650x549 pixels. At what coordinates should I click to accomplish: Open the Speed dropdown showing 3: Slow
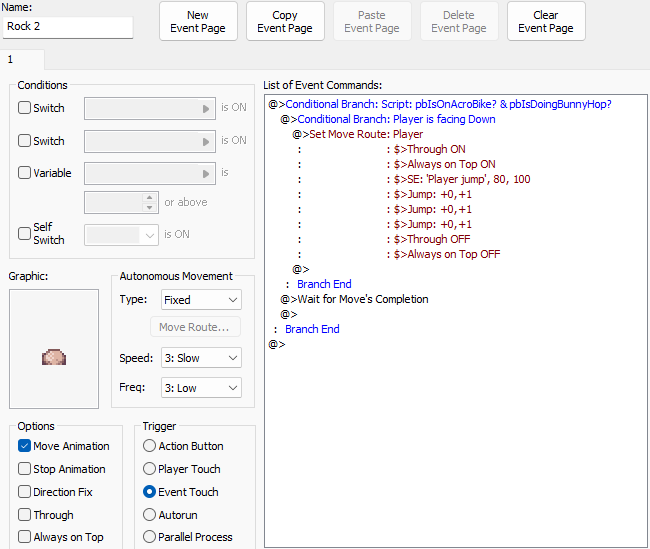201,358
